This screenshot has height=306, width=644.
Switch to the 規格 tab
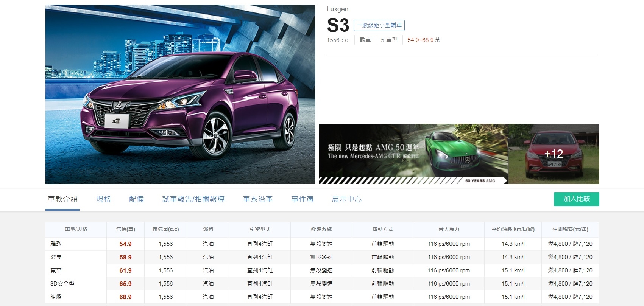103,199
